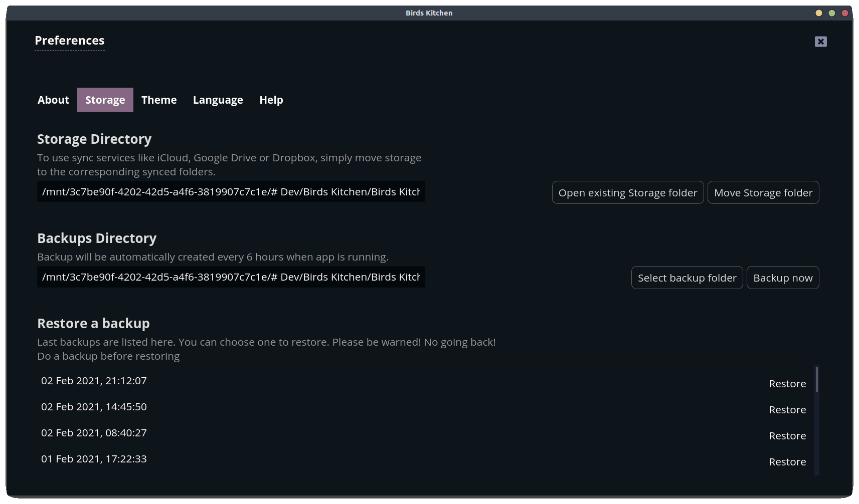This screenshot has height=504, width=859.
Task: Click Open existing Storage folder button
Action: 628,192
